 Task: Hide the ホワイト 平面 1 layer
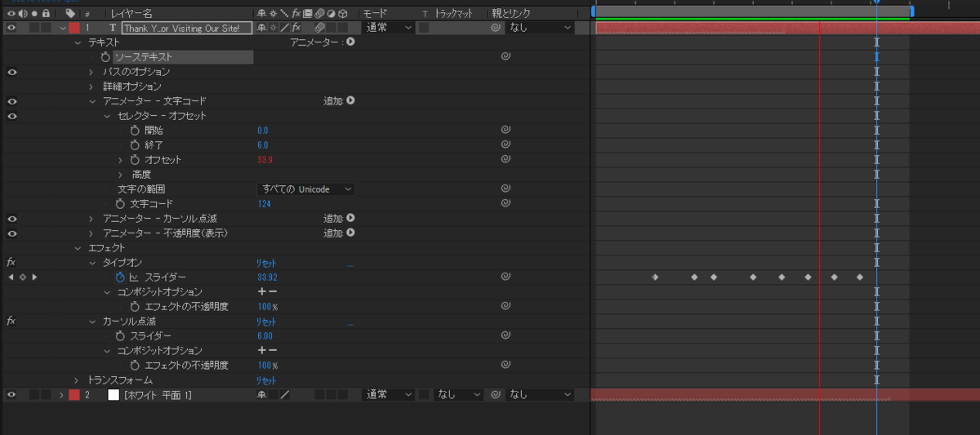pyautogui.click(x=11, y=395)
